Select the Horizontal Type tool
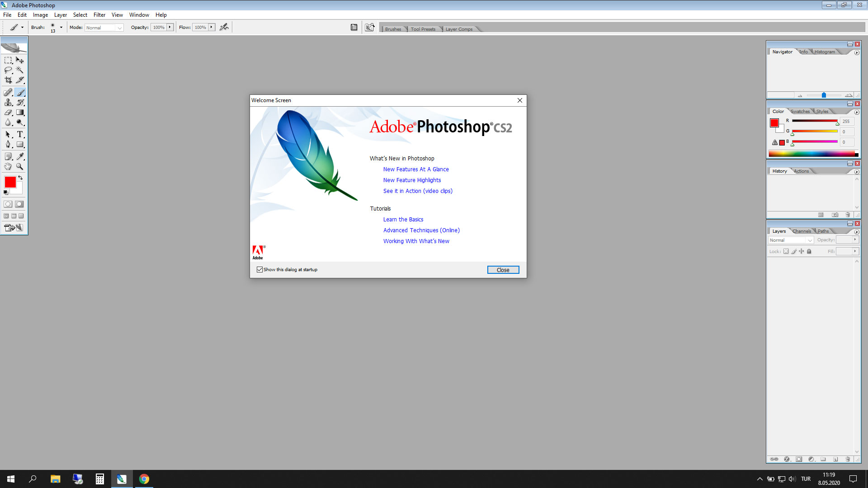The image size is (868, 488). click(x=20, y=134)
